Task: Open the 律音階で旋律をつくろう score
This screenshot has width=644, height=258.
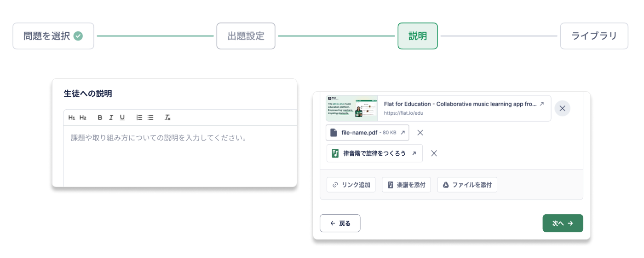Action: pos(374,153)
